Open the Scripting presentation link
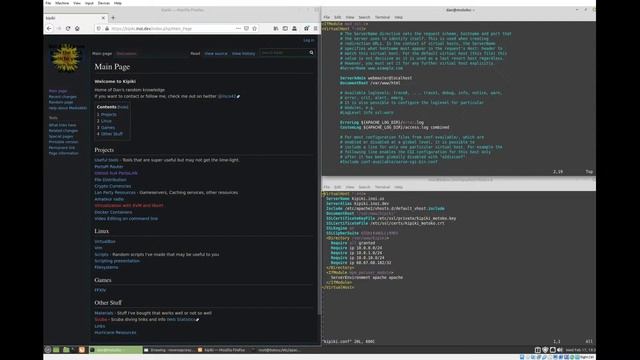Image resolution: width=640 pixels, height=360 pixels. pyautogui.click(x=117, y=261)
